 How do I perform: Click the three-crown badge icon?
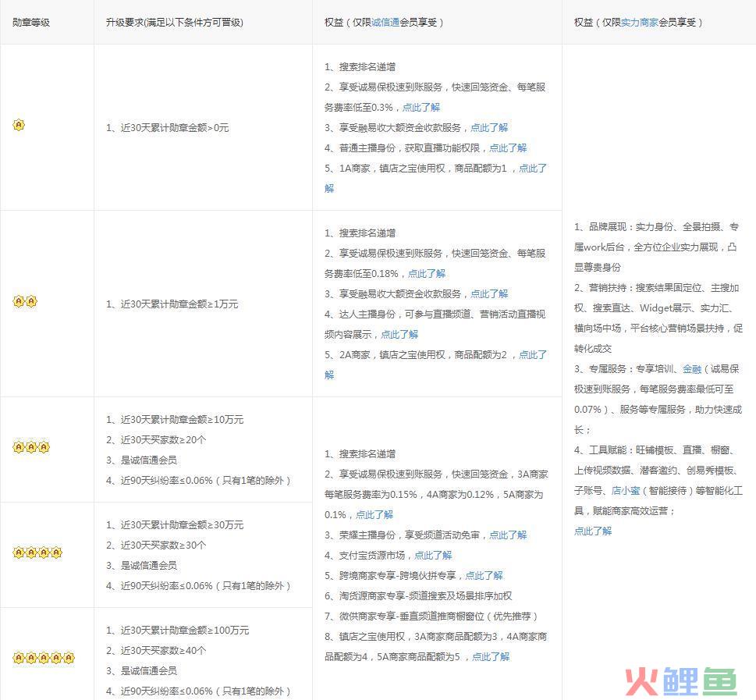[32, 447]
